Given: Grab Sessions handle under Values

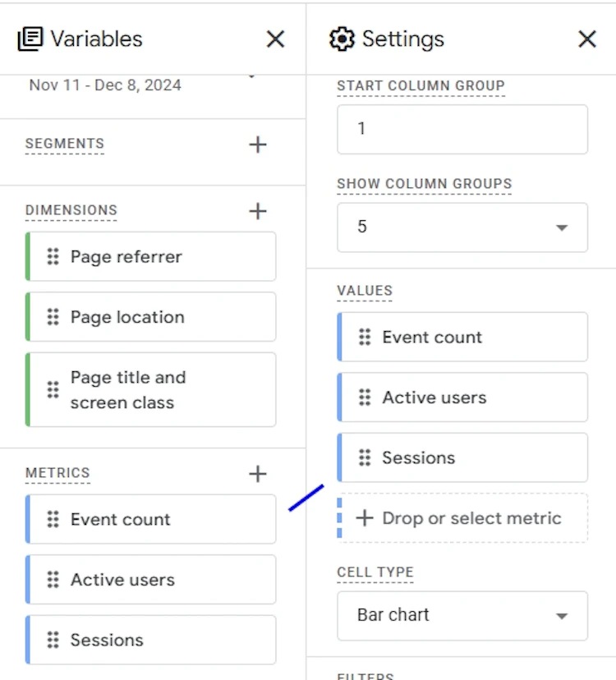Looking at the screenshot, I should (x=365, y=457).
